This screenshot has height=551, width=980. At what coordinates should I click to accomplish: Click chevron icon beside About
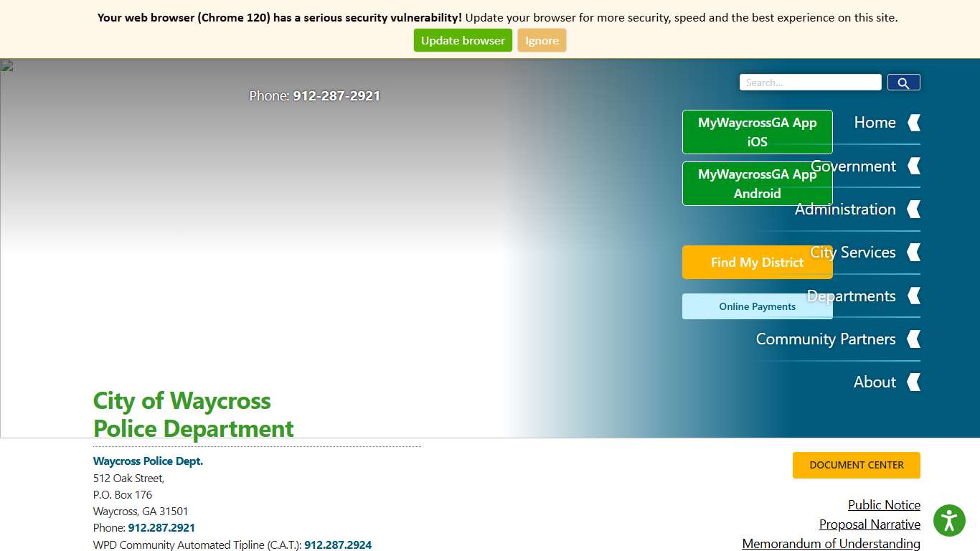click(914, 382)
